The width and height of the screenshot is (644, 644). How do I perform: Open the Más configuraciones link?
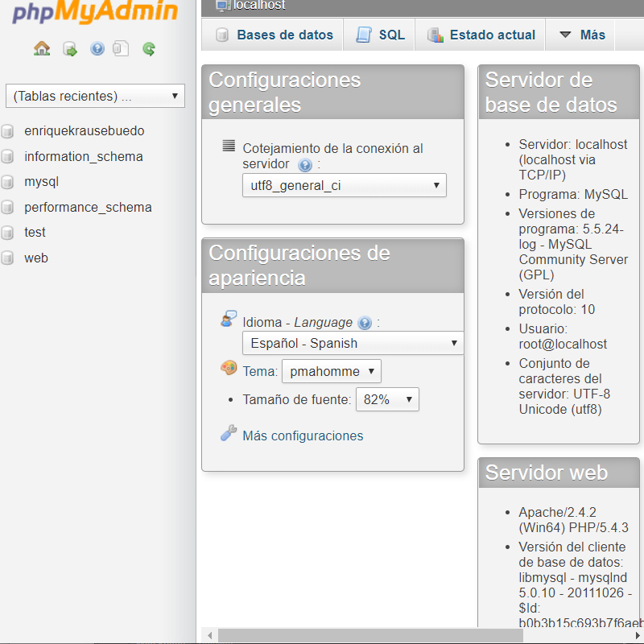303,436
